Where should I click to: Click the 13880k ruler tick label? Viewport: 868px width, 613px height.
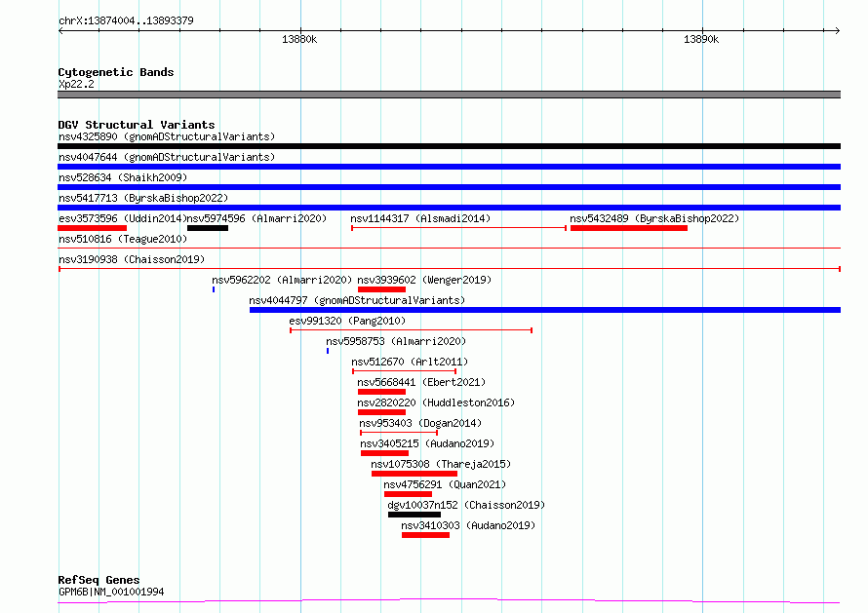coord(299,39)
